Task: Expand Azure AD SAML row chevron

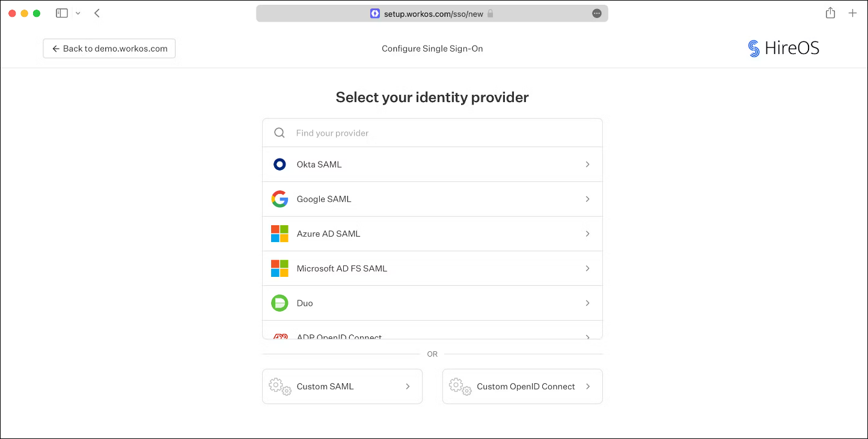Action: coord(587,234)
